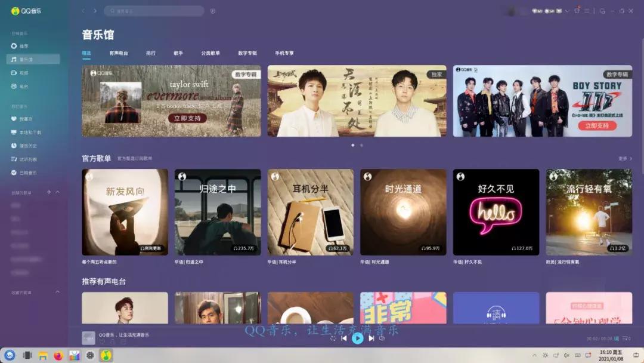Open 我喜欢 favorites in the sidebar

(x=22, y=119)
